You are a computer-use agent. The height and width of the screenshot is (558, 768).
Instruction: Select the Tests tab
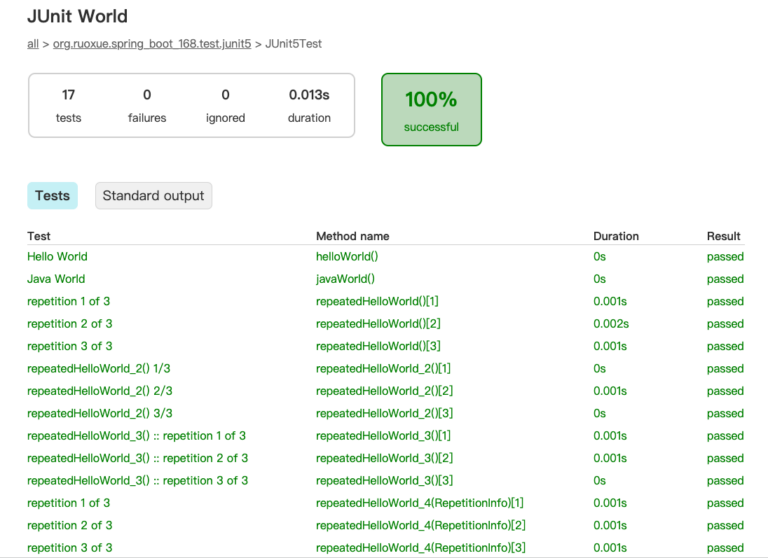(x=52, y=195)
